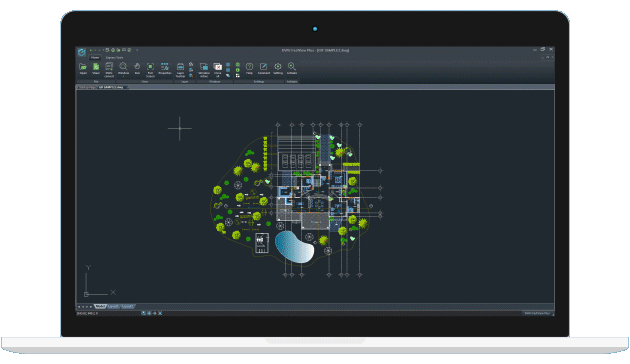Open the application logo menu
The height and width of the screenshot is (364, 630).
[x=82, y=52]
